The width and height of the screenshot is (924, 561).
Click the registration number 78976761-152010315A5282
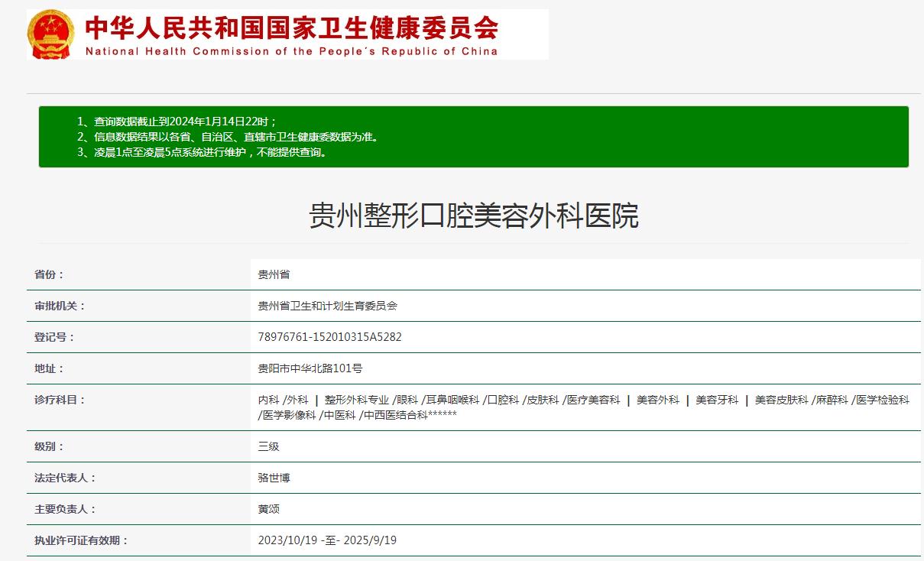[x=329, y=337]
